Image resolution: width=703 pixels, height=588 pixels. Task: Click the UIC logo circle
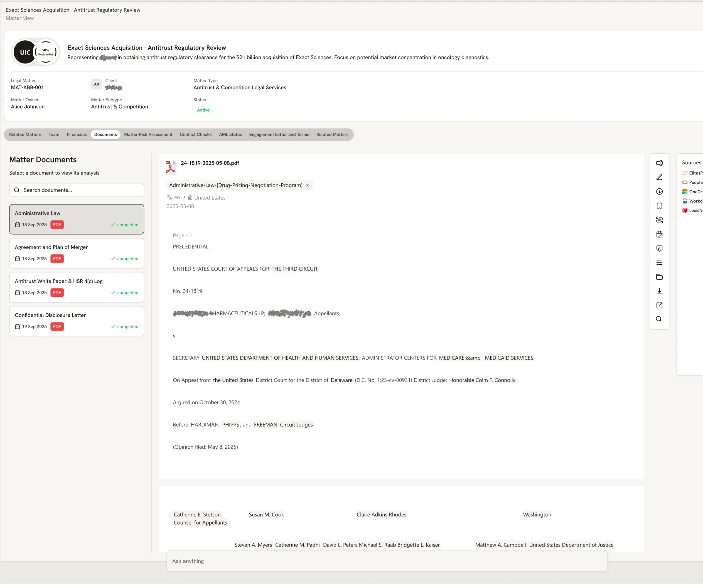(25, 52)
